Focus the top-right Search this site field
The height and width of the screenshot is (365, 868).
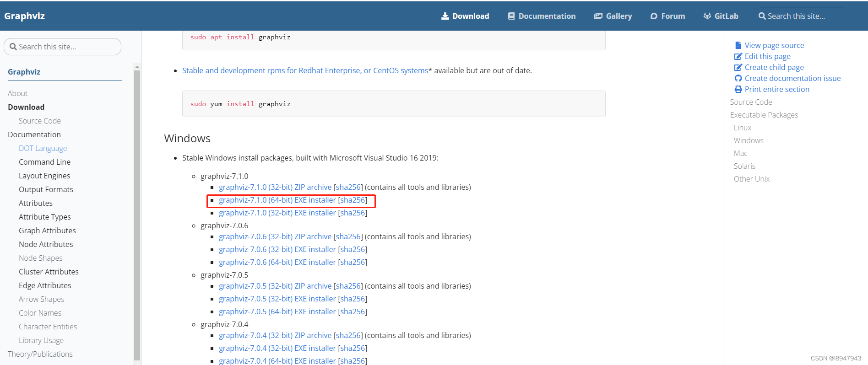(x=801, y=16)
